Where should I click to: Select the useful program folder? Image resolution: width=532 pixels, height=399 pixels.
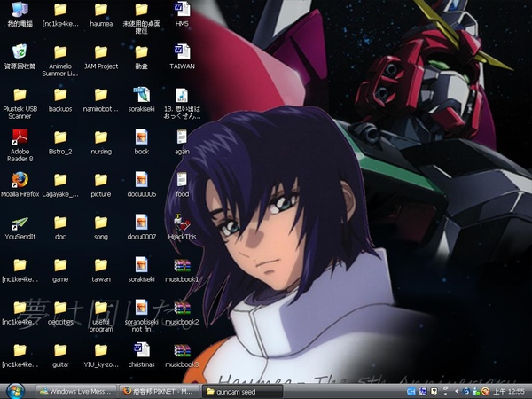[101, 317]
